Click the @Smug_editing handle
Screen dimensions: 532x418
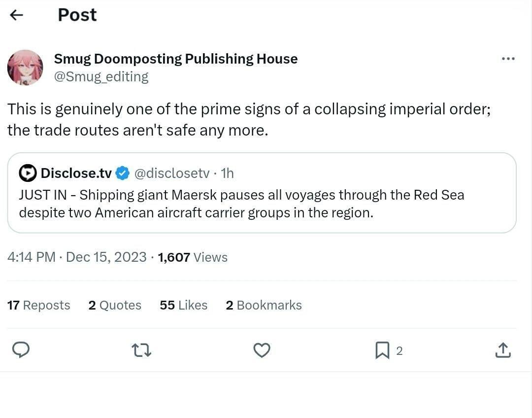coord(101,76)
